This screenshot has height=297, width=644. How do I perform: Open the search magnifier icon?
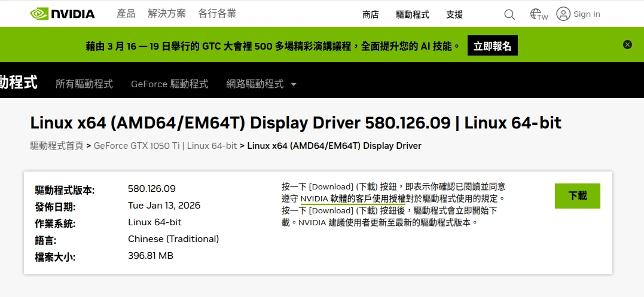click(509, 14)
